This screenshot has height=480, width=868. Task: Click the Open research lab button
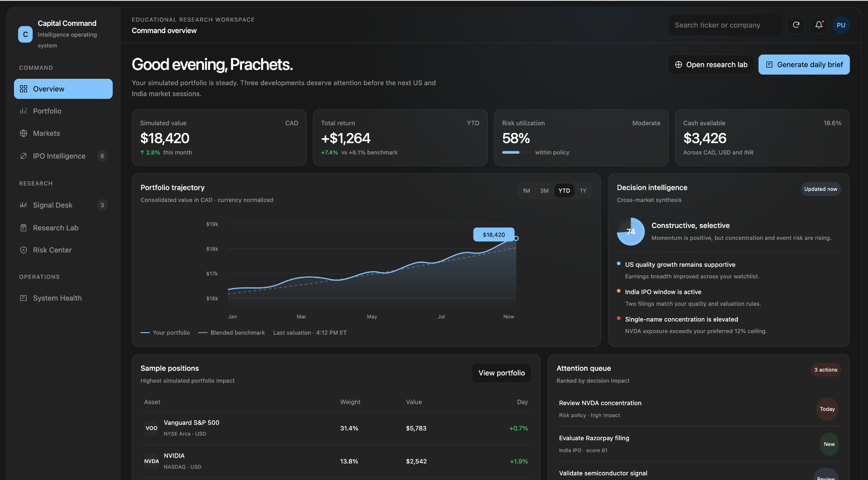pos(711,64)
